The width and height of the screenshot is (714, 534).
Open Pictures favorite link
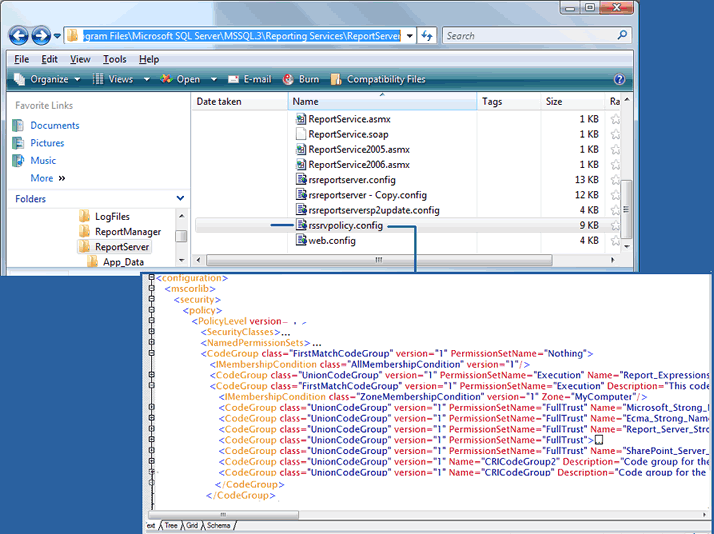point(47,143)
